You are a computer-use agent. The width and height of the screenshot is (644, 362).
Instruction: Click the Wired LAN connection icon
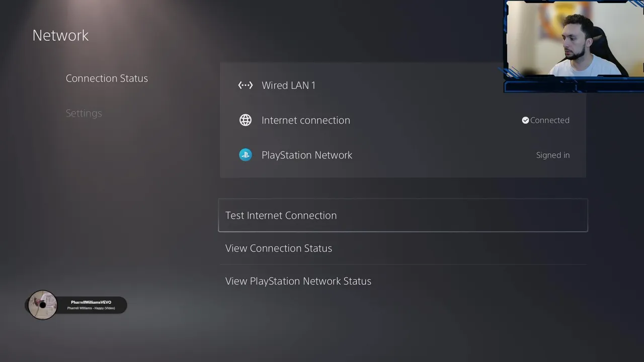(246, 85)
